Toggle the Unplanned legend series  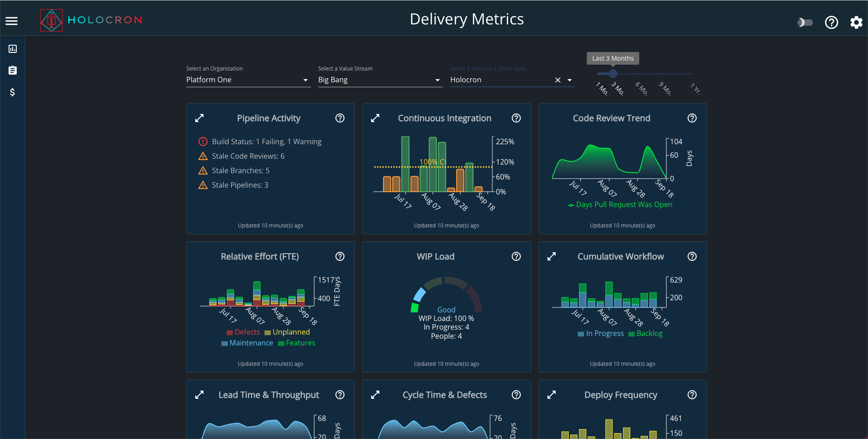[x=288, y=332]
